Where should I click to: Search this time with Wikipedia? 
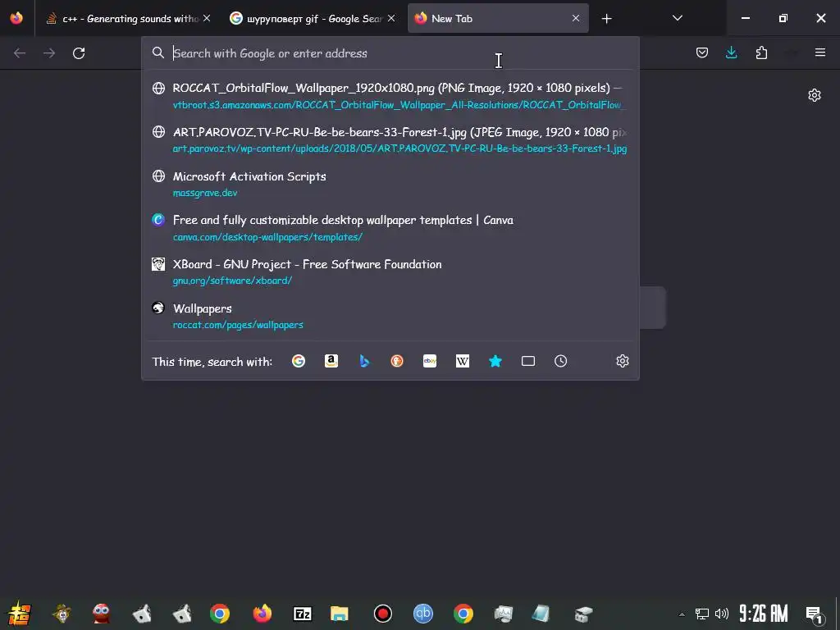(x=463, y=361)
